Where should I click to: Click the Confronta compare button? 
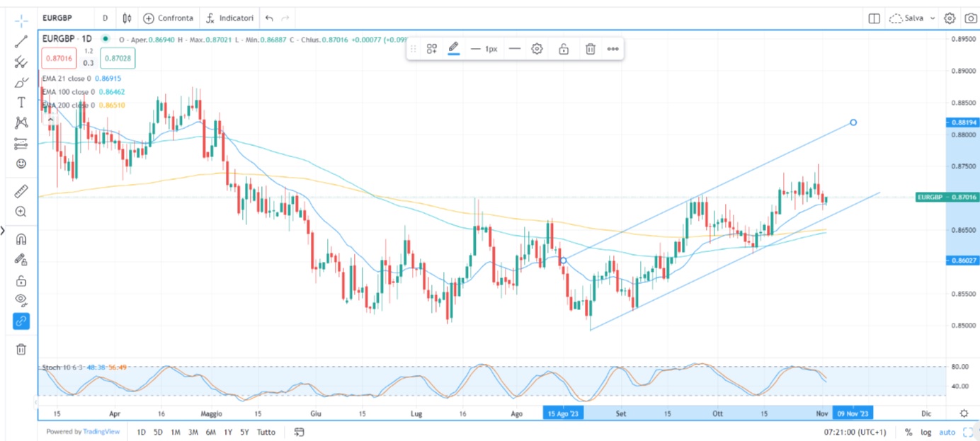169,18
